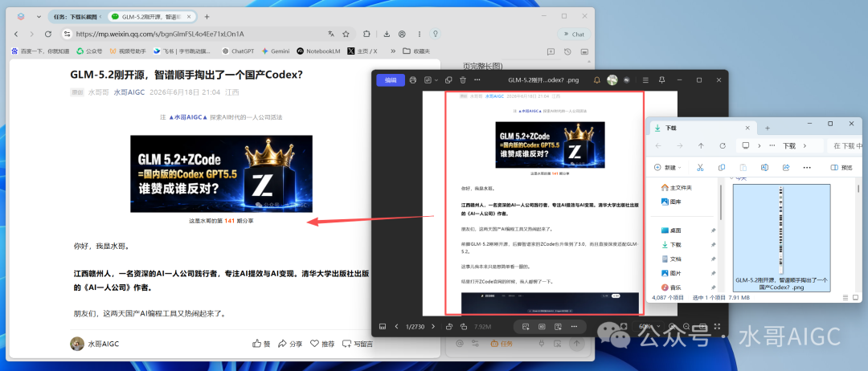
Task: Open the 新建 dropdown in File Explorer
Action: pyautogui.click(x=668, y=168)
